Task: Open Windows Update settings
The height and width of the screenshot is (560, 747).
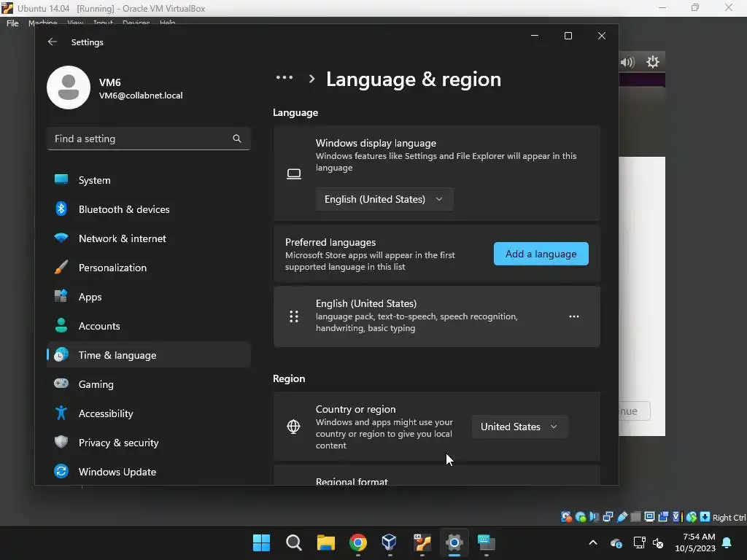Action: pyautogui.click(x=149, y=472)
